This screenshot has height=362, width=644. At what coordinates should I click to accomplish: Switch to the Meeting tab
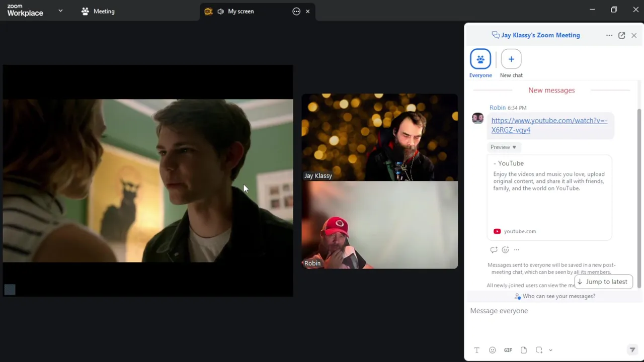[98, 11]
